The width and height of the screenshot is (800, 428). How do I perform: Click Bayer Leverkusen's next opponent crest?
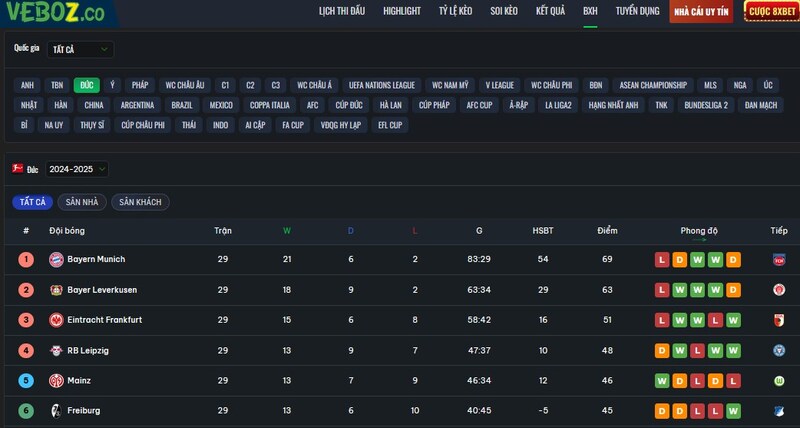779,290
